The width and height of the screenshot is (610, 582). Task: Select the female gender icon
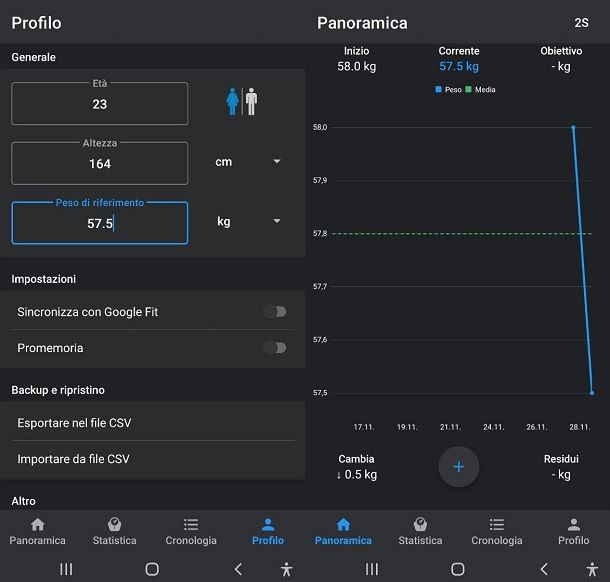[233, 102]
